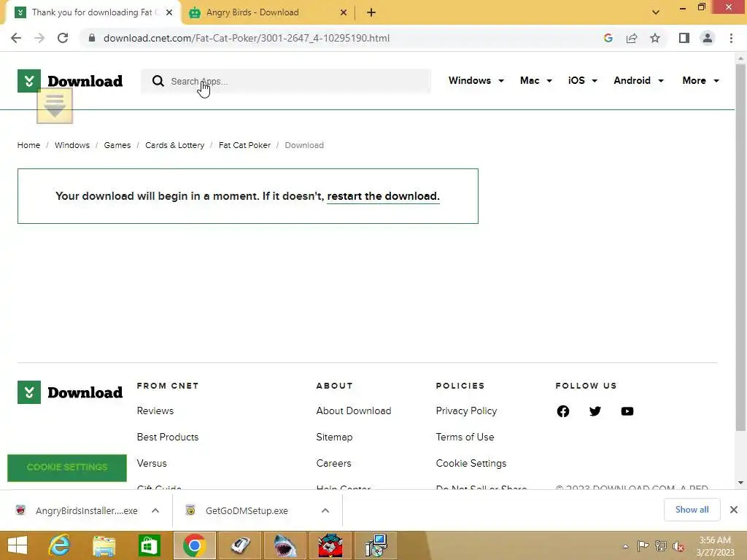The image size is (747, 560).
Task: Share this page via share icon
Action: pyautogui.click(x=632, y=38)
